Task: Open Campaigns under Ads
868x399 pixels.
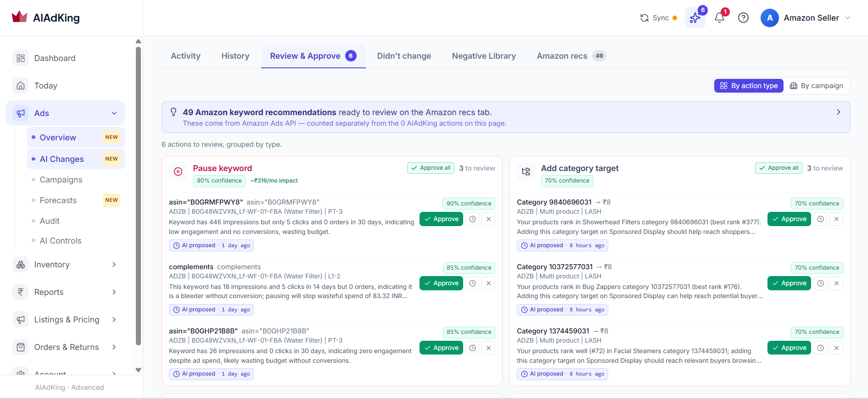Action: point(76,180)
